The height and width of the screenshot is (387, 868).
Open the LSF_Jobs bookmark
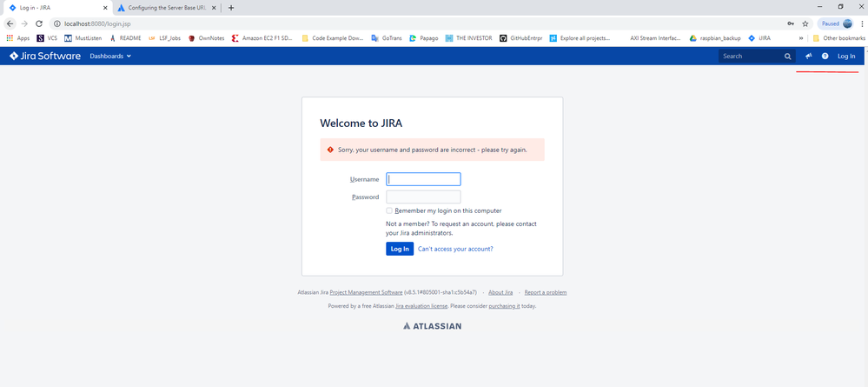pos(164,38)
